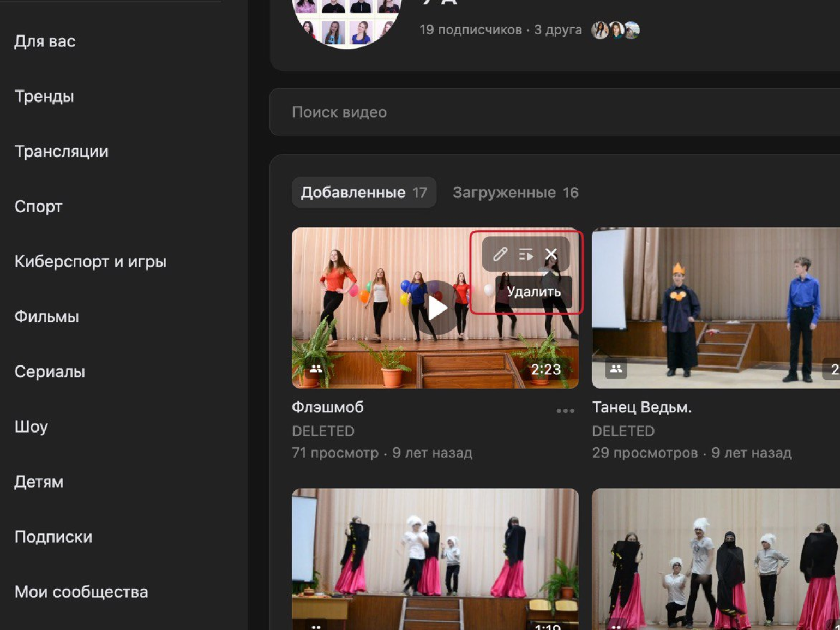Viewport: 840px width, 630px height.
Task: Open the Флэшмоб video title link
Action: tap(328, 407)
